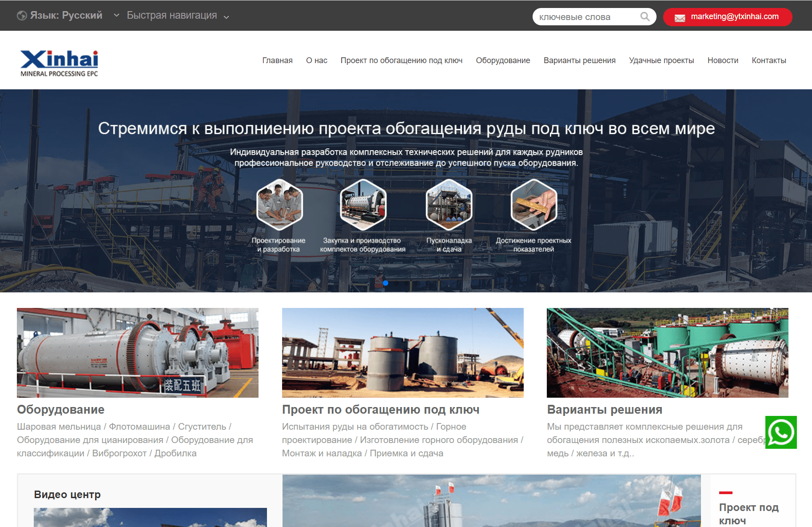Click the Xinhai logo
The image size is (812, 527).
tap(59, 63)
